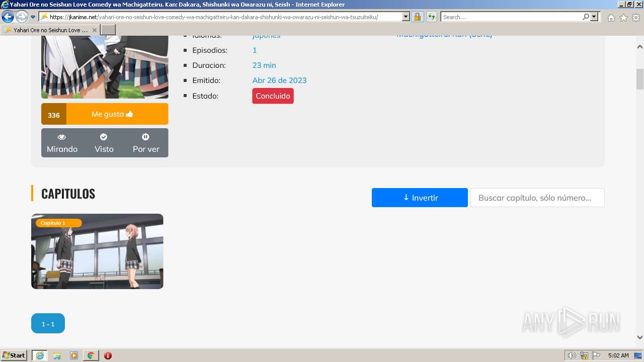
Task: Click the network tray icon
Action: tap(584, 355)
